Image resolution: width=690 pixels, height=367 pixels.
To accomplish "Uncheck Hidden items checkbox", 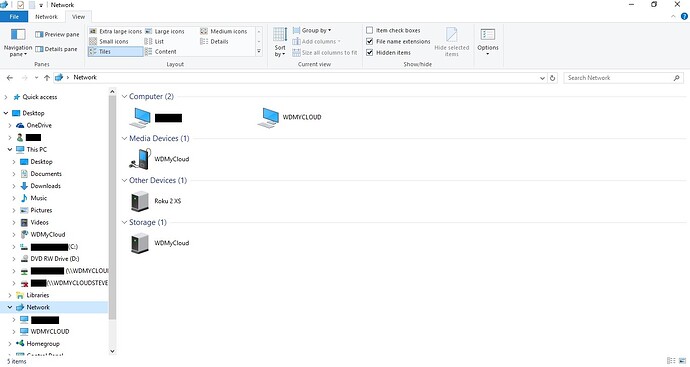I will [370, 52].
